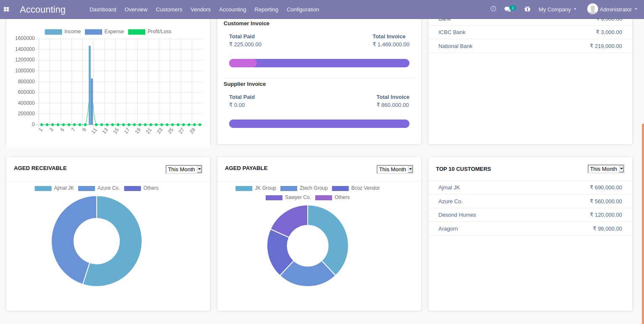Open Aged Receivable This Month dropdown
644x324 pixels.
(x=184, y=169)
